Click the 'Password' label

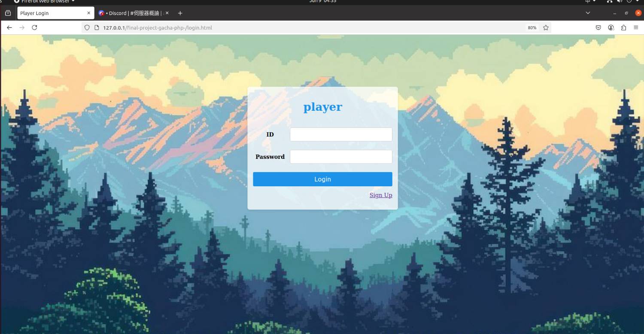[x=270, y=157]
